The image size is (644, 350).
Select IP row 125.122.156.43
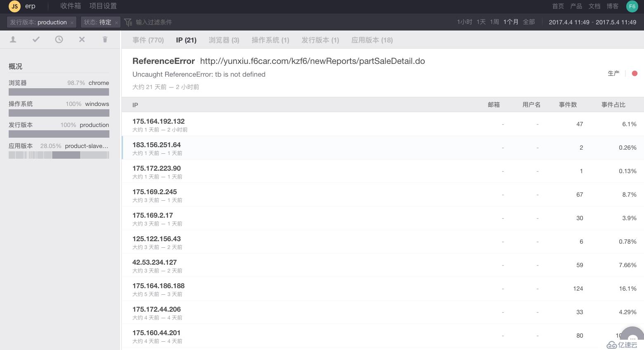(x=383, y=242)
